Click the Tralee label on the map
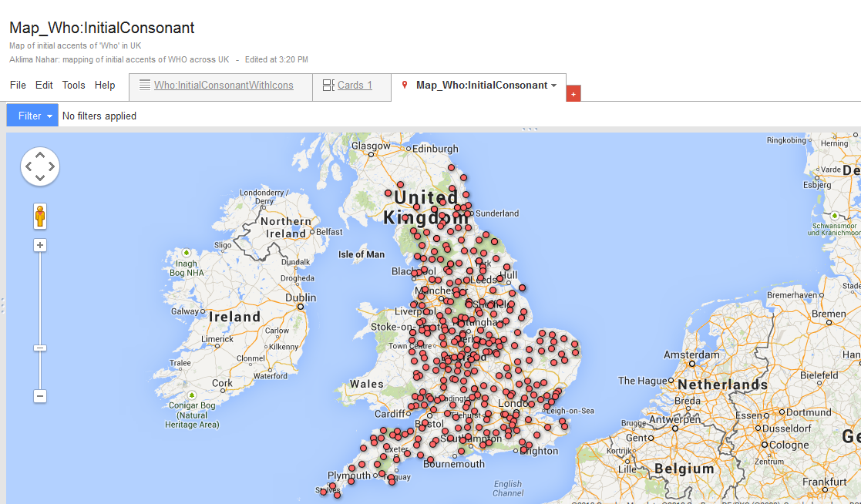This screenshot has width=861, height=504. (x=180, y=363)
